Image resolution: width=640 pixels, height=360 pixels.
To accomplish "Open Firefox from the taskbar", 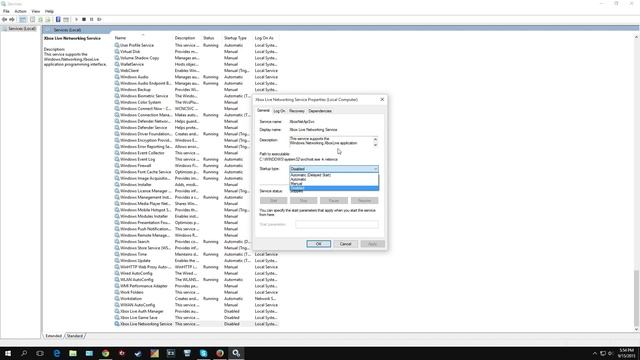I will [x=220, y=353].
